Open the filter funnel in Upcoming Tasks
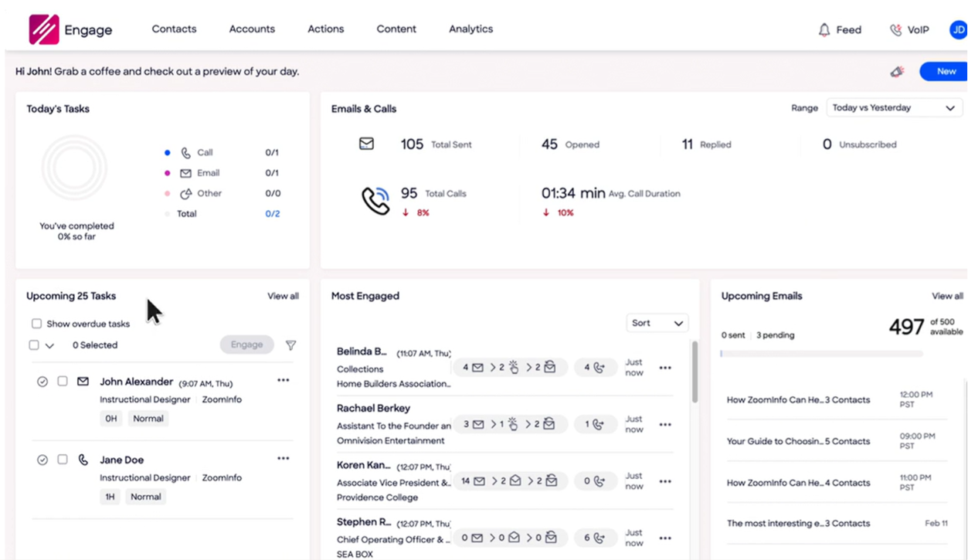The image size is (968, 560). click(290, 345)
